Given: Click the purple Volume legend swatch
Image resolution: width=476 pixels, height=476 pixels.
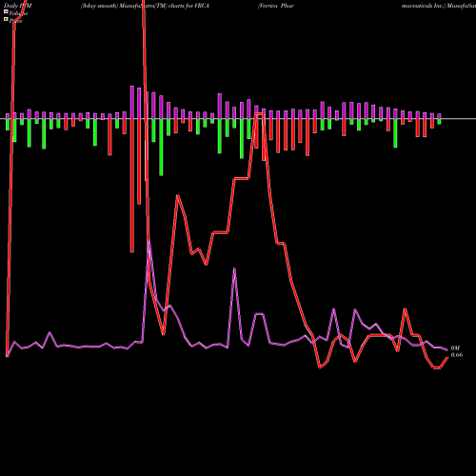Looking at the screenshot, I should [6, 12].
